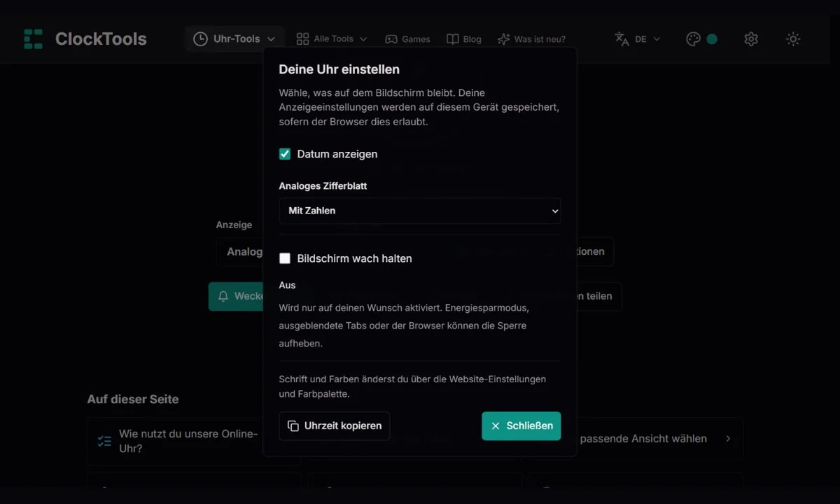Uncheck Datum anzeigen checkbox
Image resolution: width=840 pixels, height=504 pixels.
285,154
